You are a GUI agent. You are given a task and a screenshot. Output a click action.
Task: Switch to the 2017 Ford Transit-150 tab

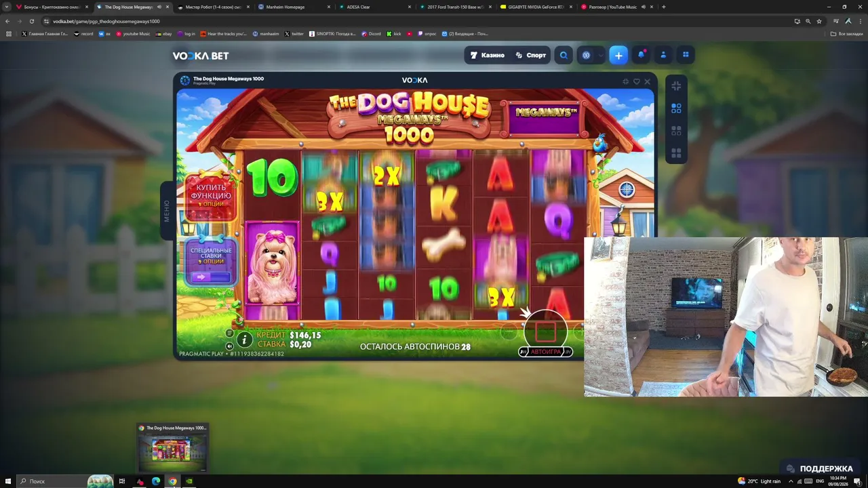coord(454,7)
